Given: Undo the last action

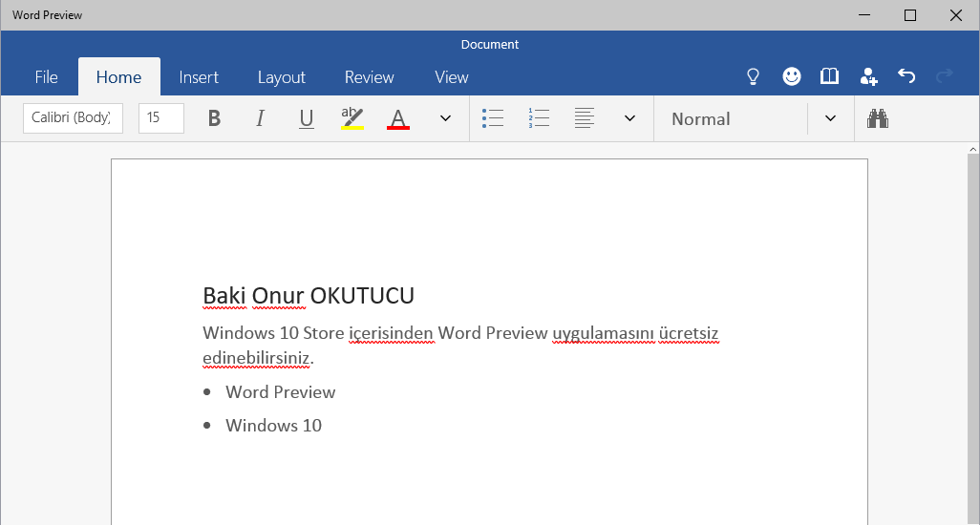Looking at the screenshot, I should click(x=906, y=76).
